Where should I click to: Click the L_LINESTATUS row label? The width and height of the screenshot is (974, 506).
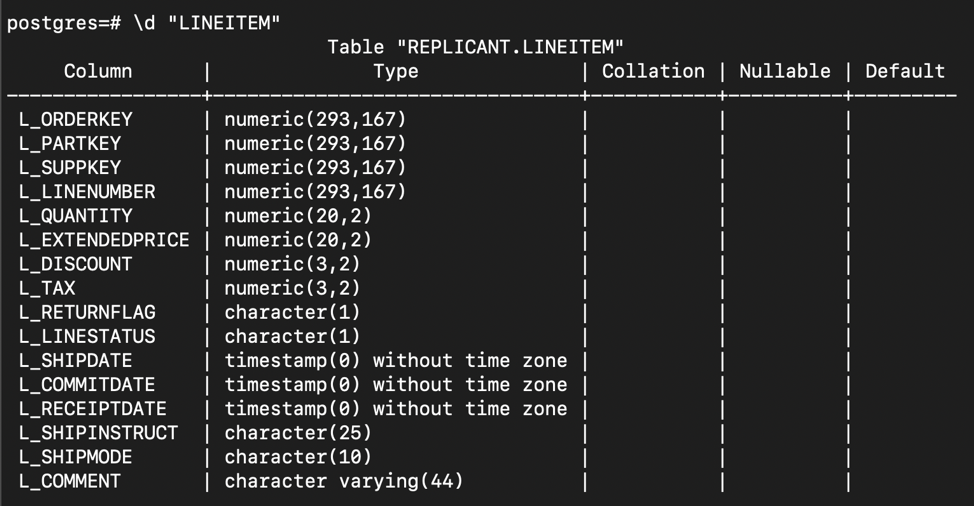[87, 337]
